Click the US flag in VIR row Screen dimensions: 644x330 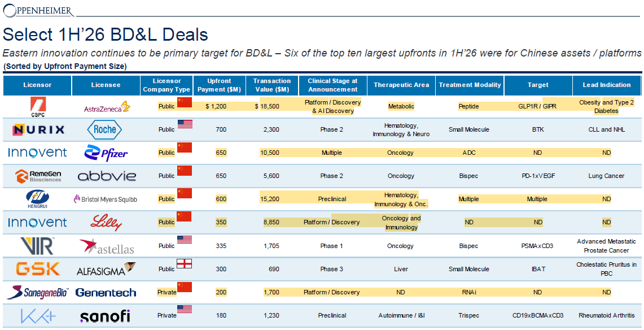(185, 240)
